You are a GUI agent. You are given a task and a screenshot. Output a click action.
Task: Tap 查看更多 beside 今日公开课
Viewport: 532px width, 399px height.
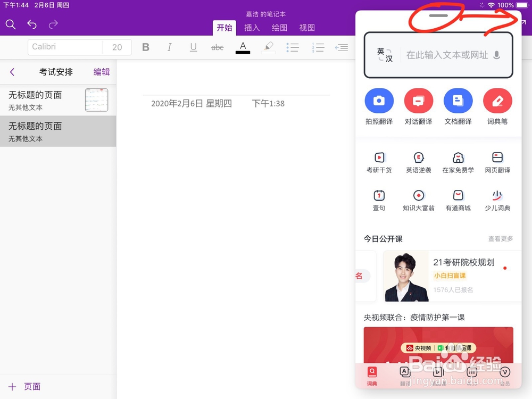tap(501, 239)
